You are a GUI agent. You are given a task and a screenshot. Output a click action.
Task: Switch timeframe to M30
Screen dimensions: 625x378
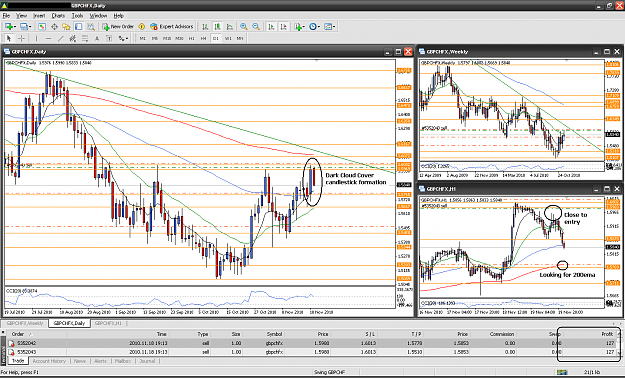(x=179, y=38)
